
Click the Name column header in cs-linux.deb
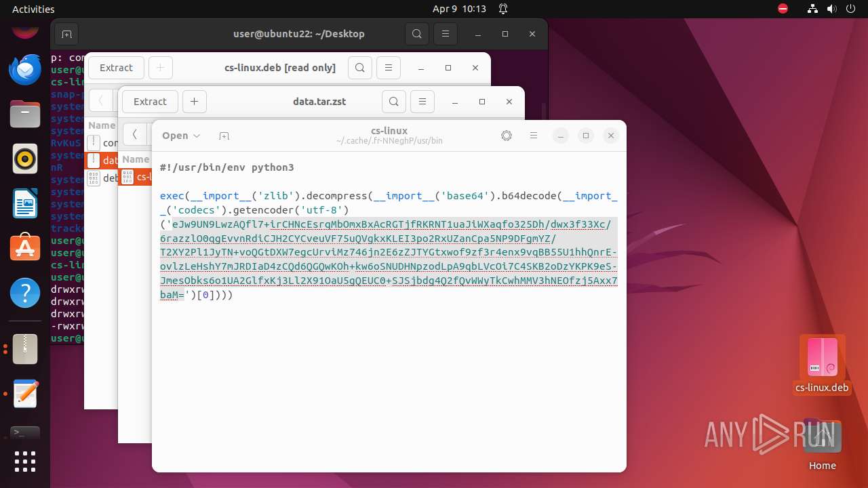102,125
